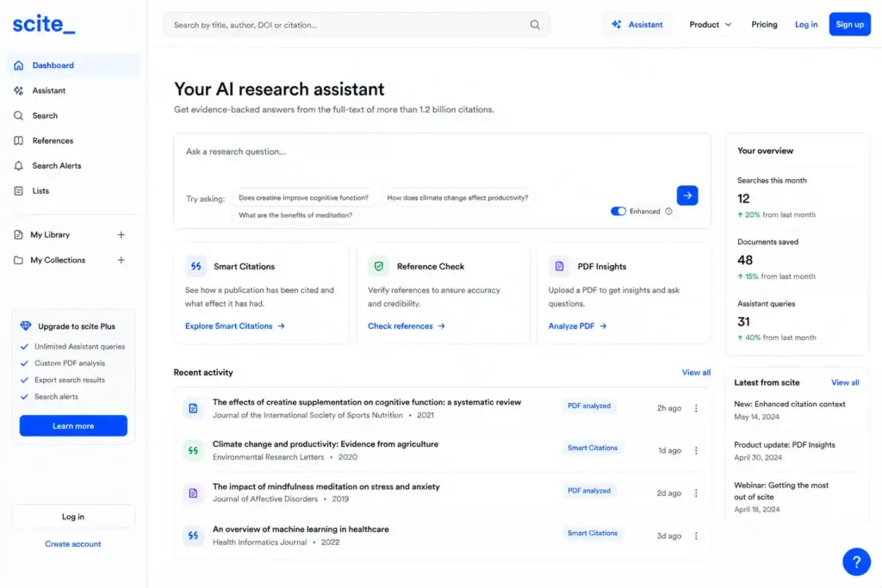The width and height of the screenshot is (882, 588).
Task: Open more options for mindfulness meditation paper
Action: [x=696, y=493]
